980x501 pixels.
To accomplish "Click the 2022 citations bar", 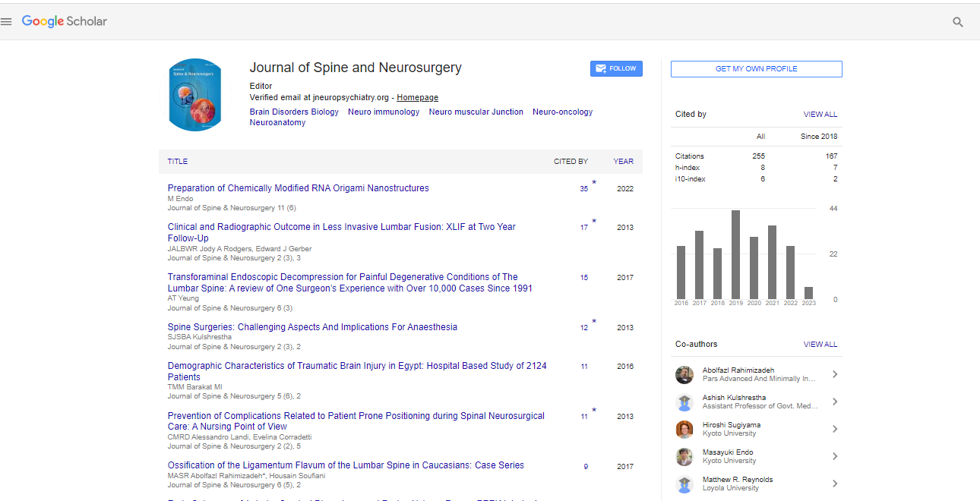I will tap(790, 273).
